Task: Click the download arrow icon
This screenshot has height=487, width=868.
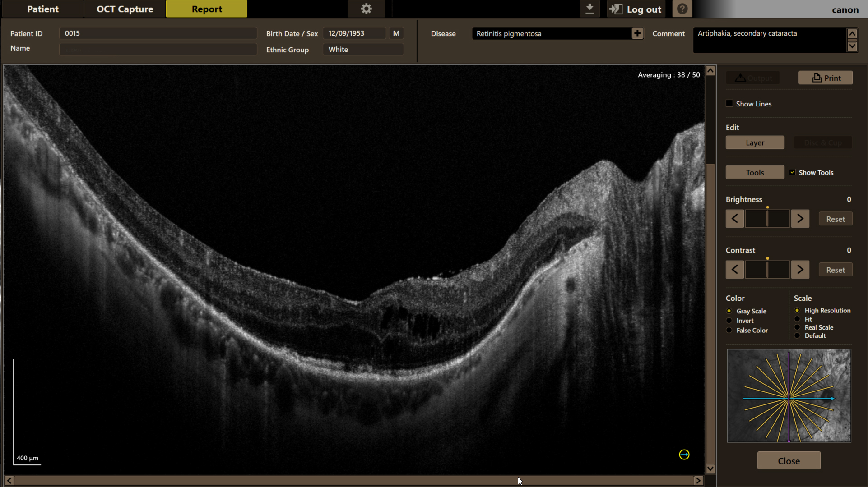Action: pos(589,9)
